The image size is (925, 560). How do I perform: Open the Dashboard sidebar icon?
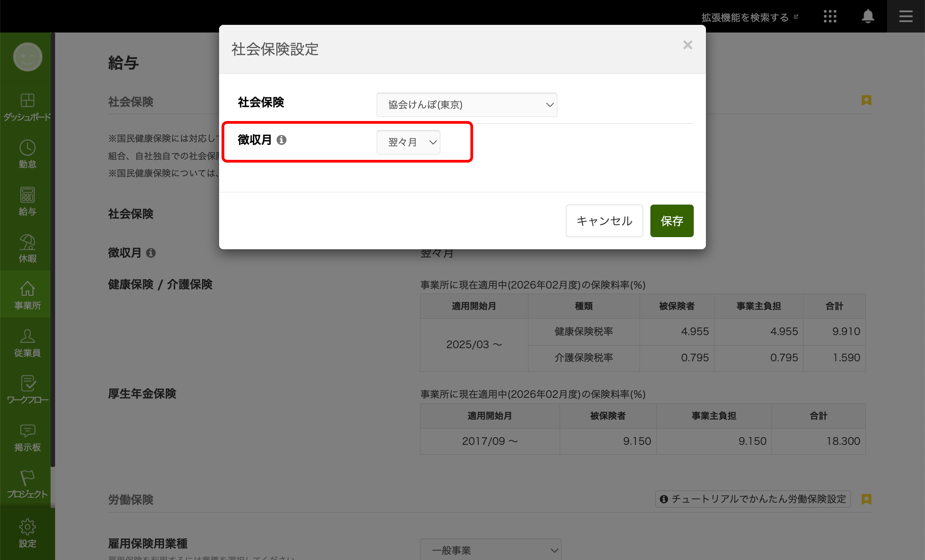click(27, 101)
